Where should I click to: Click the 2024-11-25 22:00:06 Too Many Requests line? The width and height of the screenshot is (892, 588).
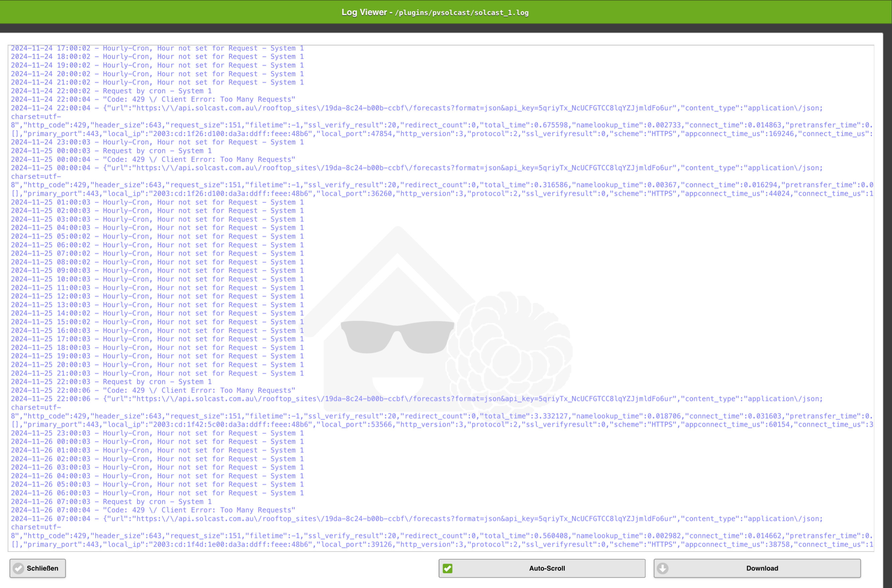pyautogui.click(x=153, y=390)
